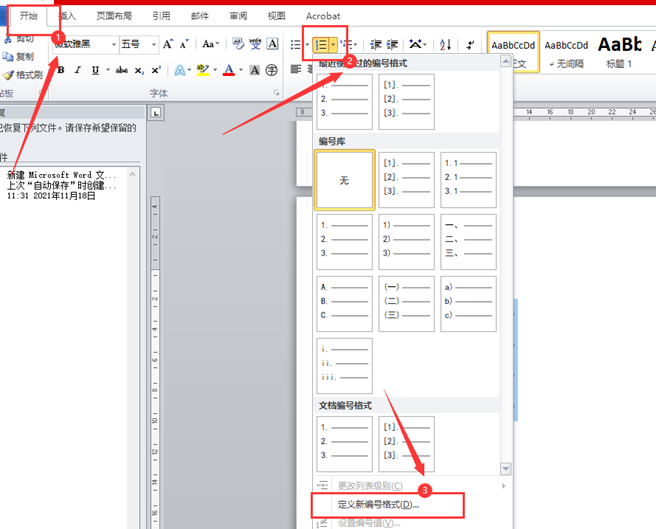Toggle Underline formatting

(95, 70)
